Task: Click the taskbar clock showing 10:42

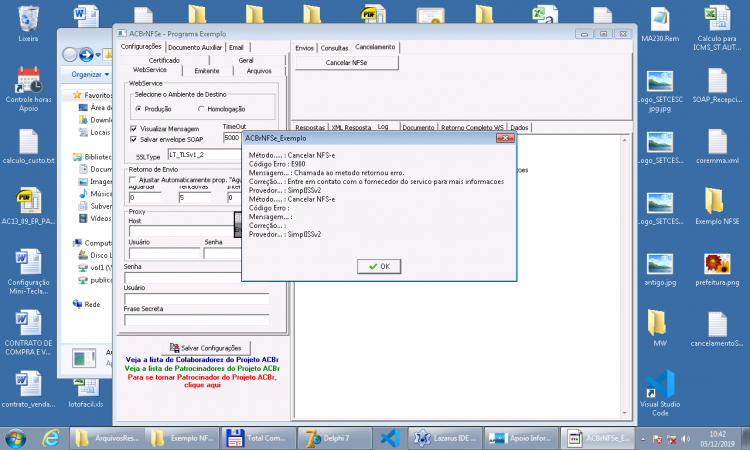Action: 717,439
